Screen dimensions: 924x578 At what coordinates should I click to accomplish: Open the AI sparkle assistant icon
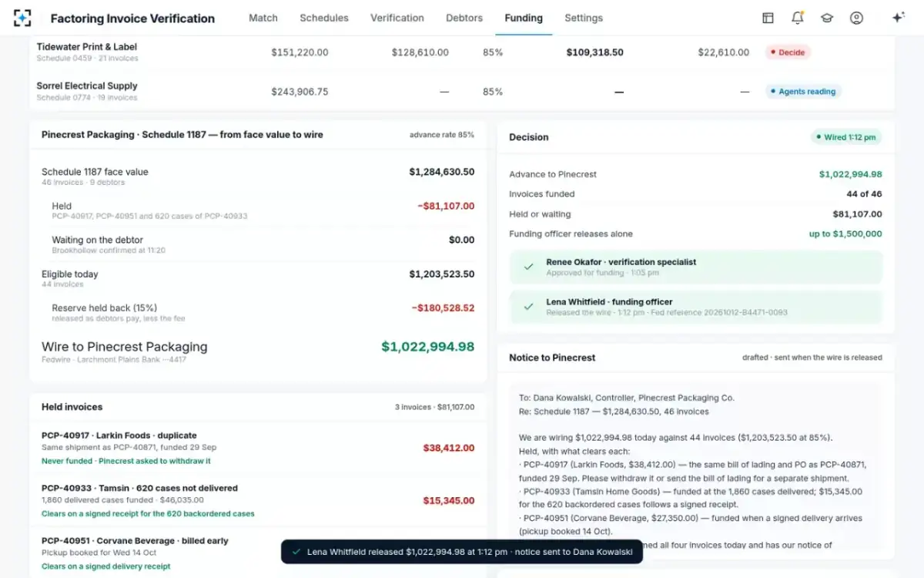(898, 18)
